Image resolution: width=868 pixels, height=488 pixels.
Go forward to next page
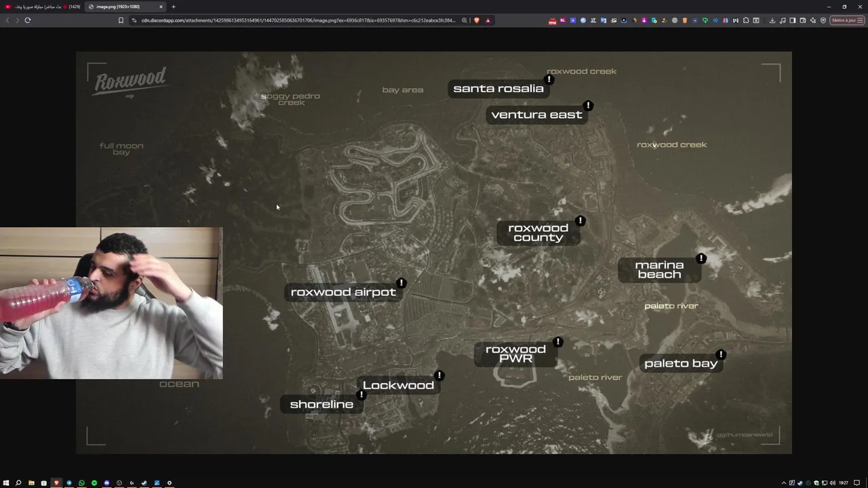pyautogui.click(x=17, y=20)
